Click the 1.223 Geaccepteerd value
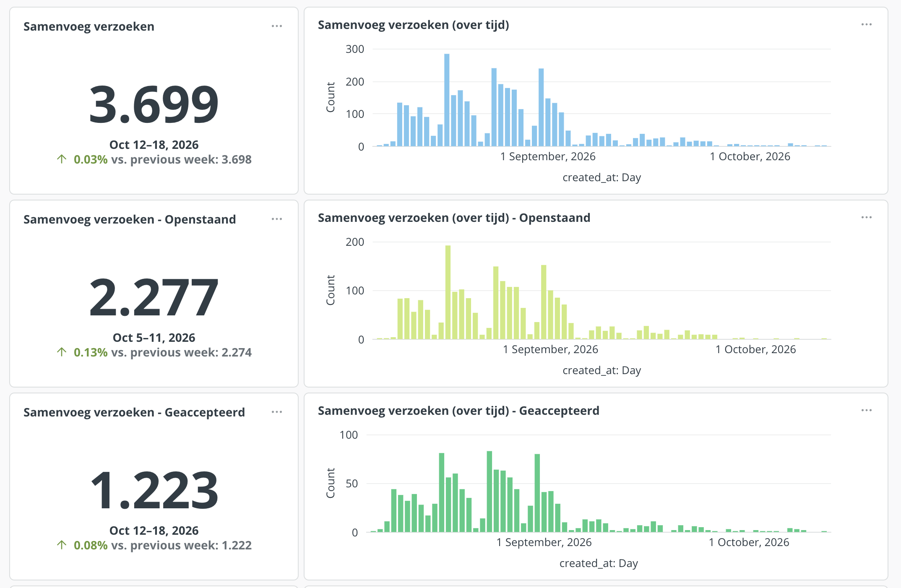This screenshot has height=588, width=901. (154, 490)
